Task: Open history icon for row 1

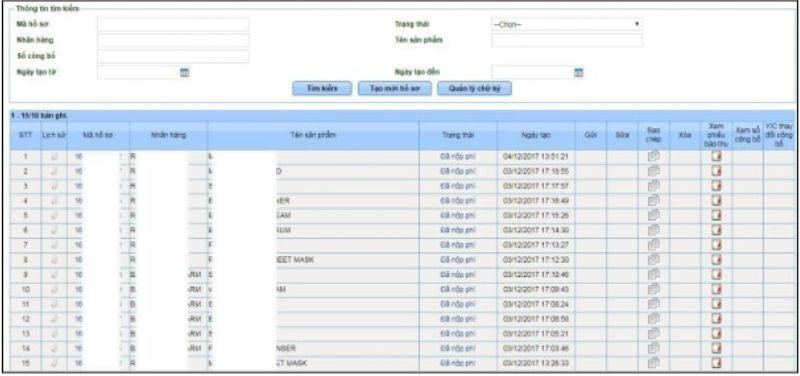Action: click(54, 157)
